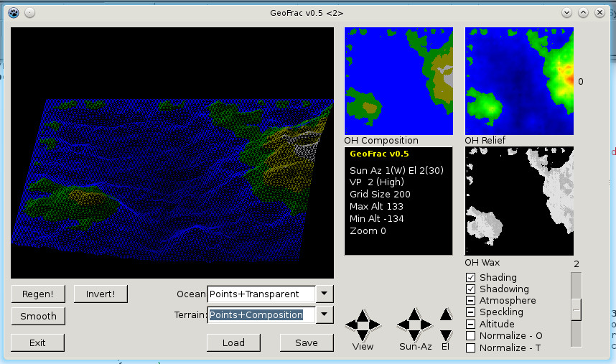Lower sun elevation with El down arrow

446,335
